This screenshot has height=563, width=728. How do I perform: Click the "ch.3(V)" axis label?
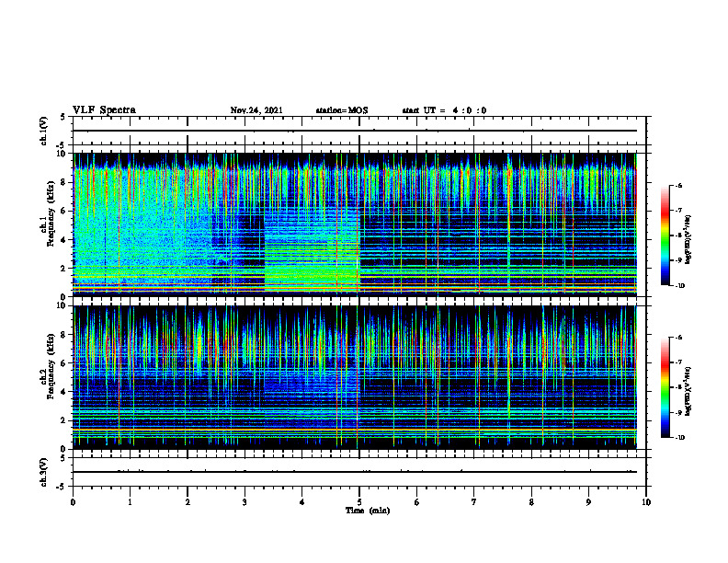point(43,472)
